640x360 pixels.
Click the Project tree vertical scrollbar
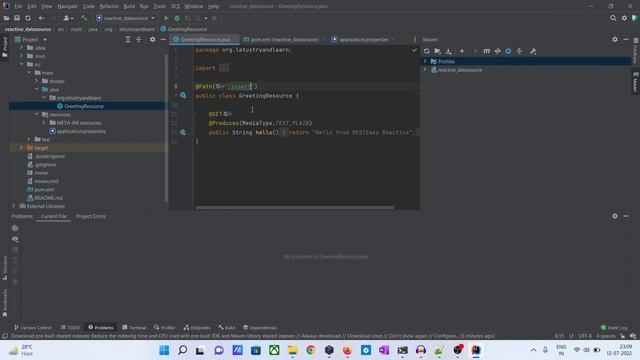point(166,127)
